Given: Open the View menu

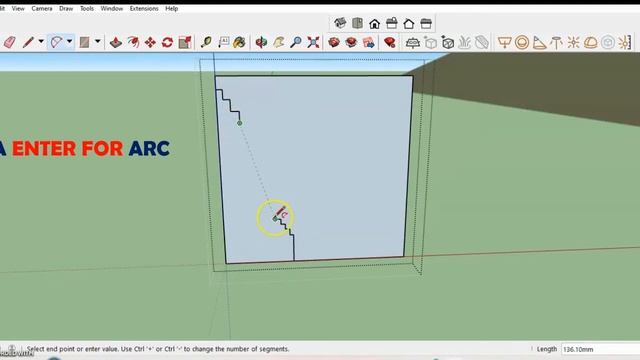Looking at the screenshot, I should click(18, 9).
